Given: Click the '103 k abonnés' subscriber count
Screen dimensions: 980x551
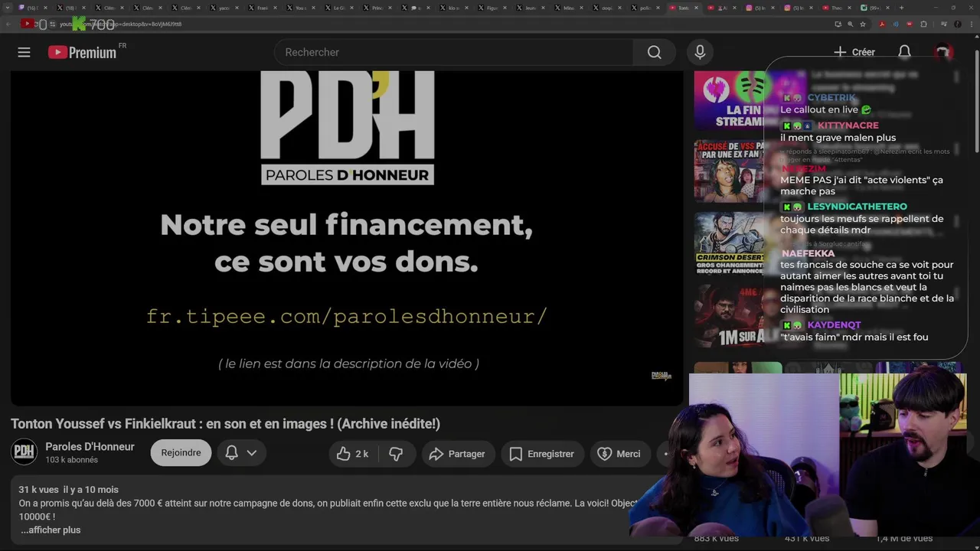Looking at the screenshot, I should (71, 460).
